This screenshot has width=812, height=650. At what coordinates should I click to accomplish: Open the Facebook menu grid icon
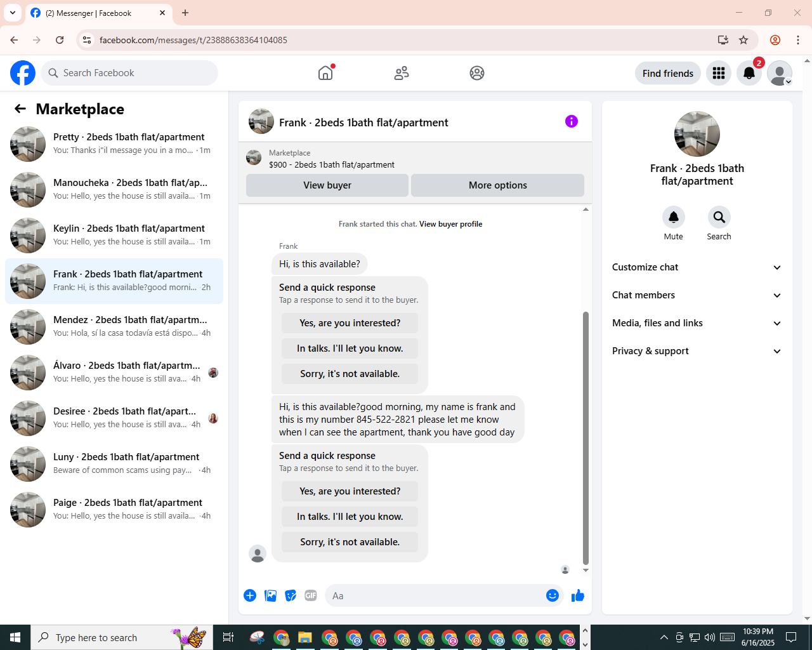pos(719,73)
